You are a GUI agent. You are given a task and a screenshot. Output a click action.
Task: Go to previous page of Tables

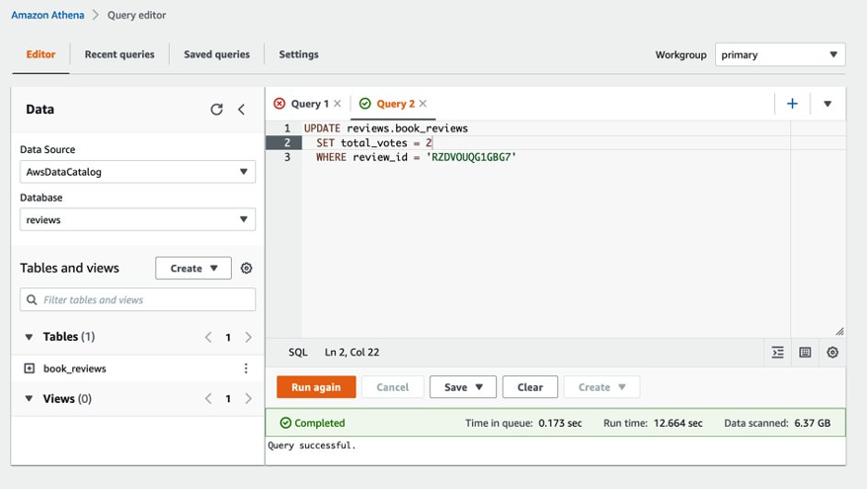tap(208, 337)
